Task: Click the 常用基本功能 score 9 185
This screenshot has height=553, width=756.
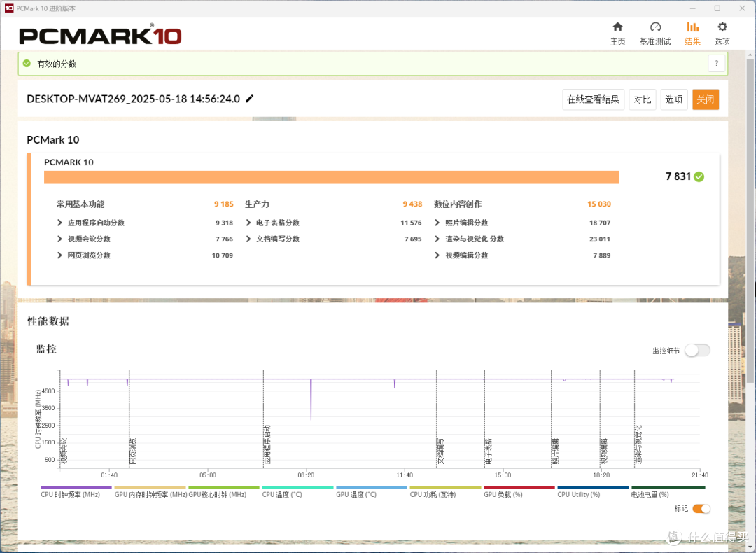Action: click(224, 204)
